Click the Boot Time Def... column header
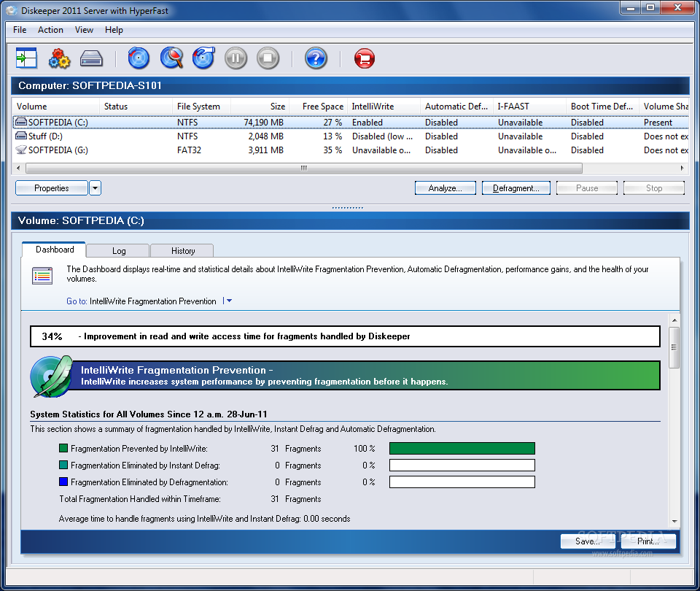 pyautogui.click(x=603, y=107)
